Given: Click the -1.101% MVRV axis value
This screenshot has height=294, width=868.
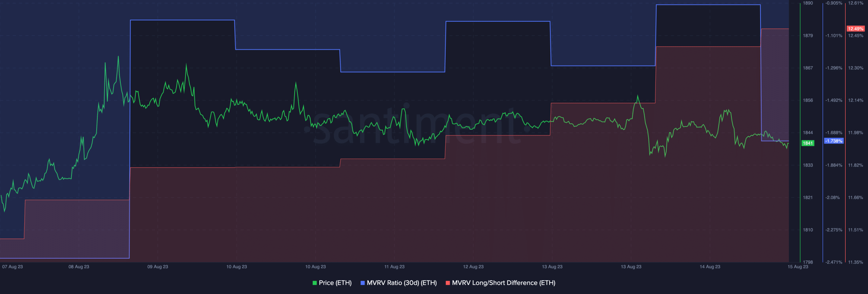Looking at the screenshot, I should click(x=834, y=36).
